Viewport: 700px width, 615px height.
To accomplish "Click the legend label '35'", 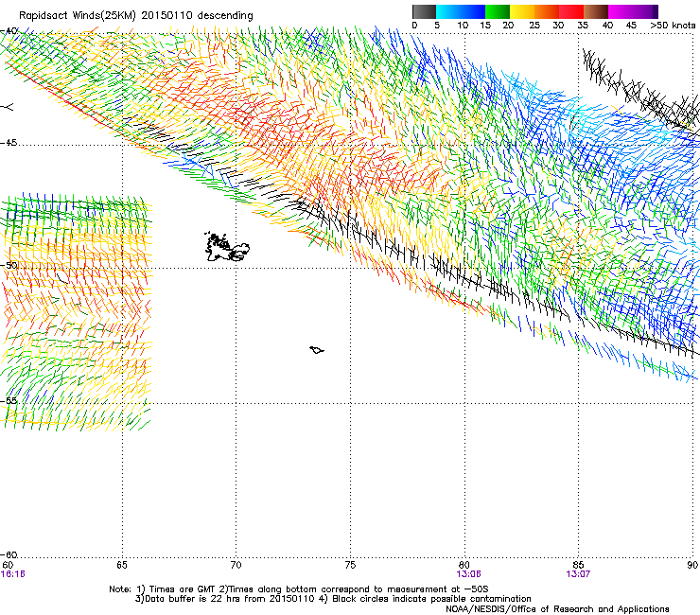I will tap(583, 26).
